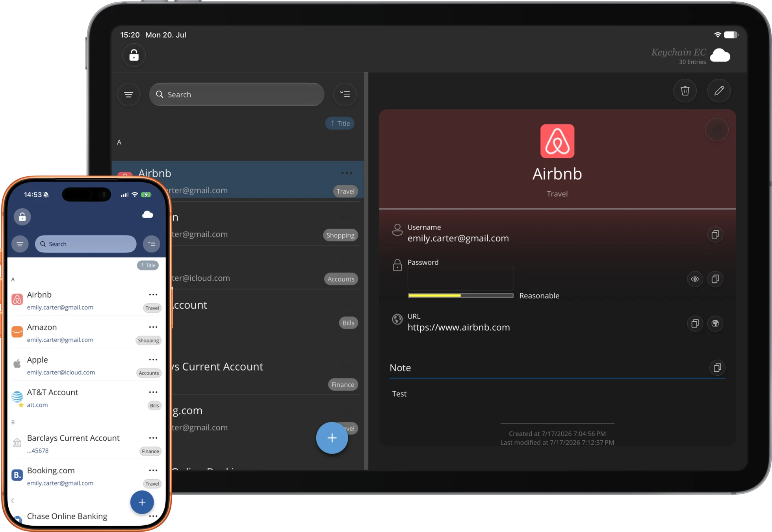Select the AT&T Account entry on iPhone
772x532 pixels.
click(86, 398)
